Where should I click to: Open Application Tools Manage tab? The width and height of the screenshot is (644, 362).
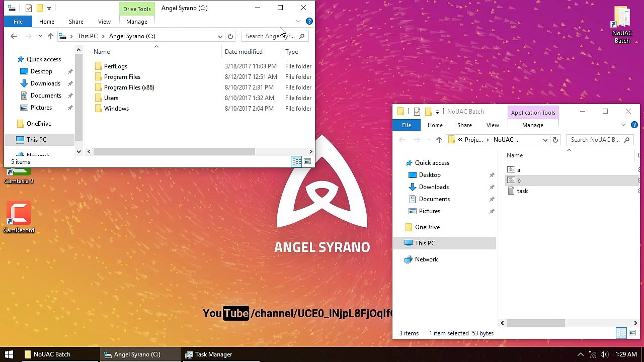(532, 125)
